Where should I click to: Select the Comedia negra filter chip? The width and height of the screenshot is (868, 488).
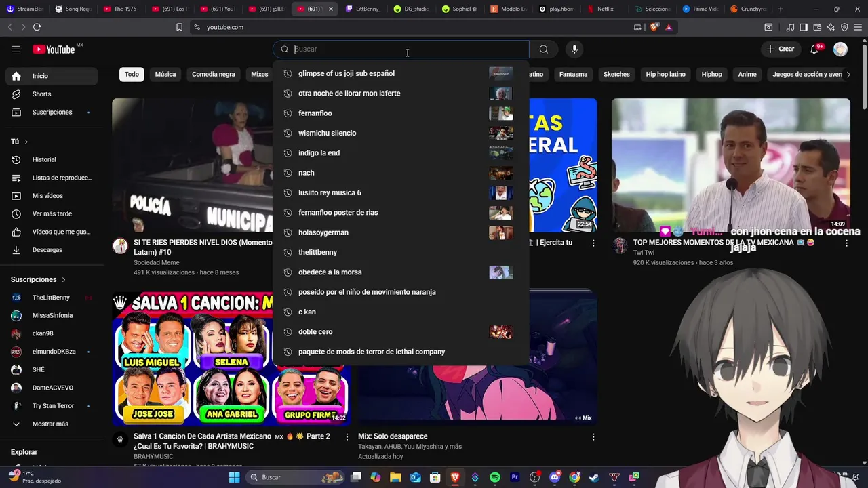[x=214, y=75]
